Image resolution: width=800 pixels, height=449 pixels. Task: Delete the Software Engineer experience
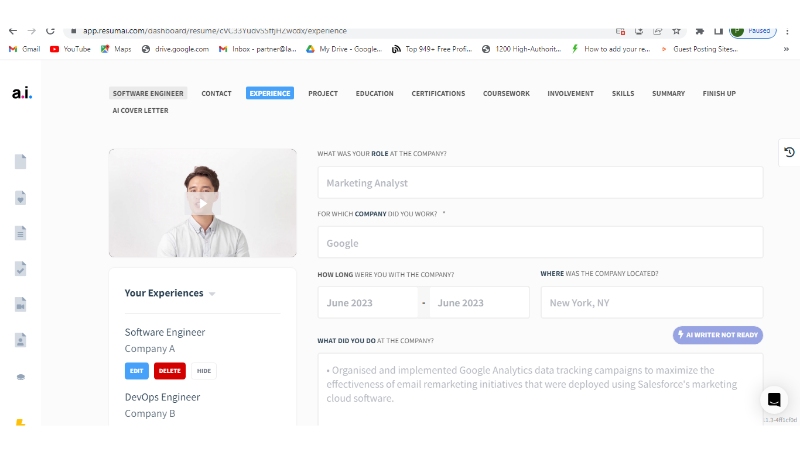tap(170, 371)
